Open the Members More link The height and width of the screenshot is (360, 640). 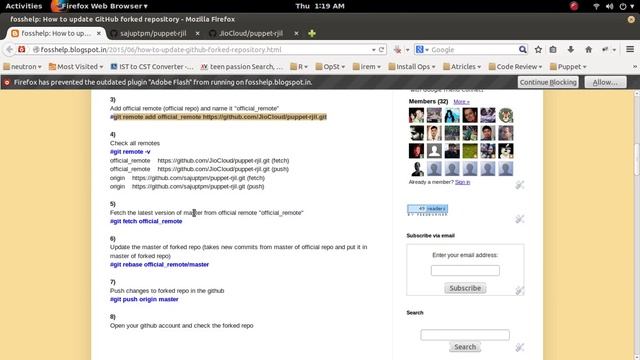[461, 102]
